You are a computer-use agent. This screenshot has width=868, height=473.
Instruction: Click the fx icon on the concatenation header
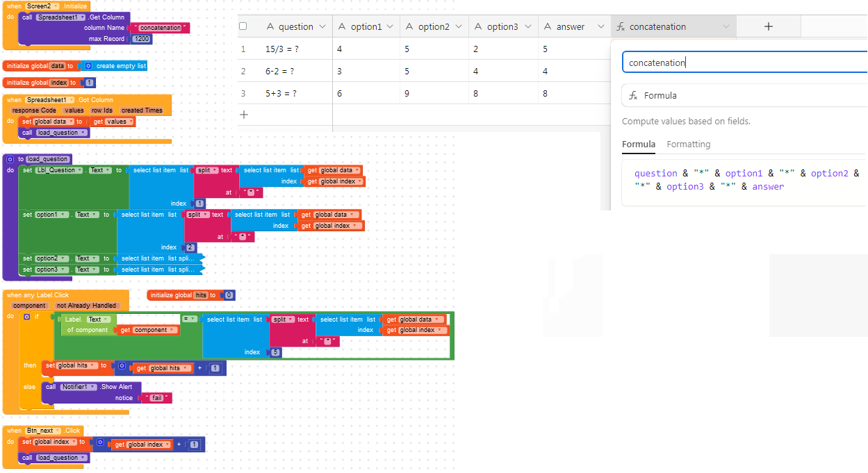coord(621,26)
